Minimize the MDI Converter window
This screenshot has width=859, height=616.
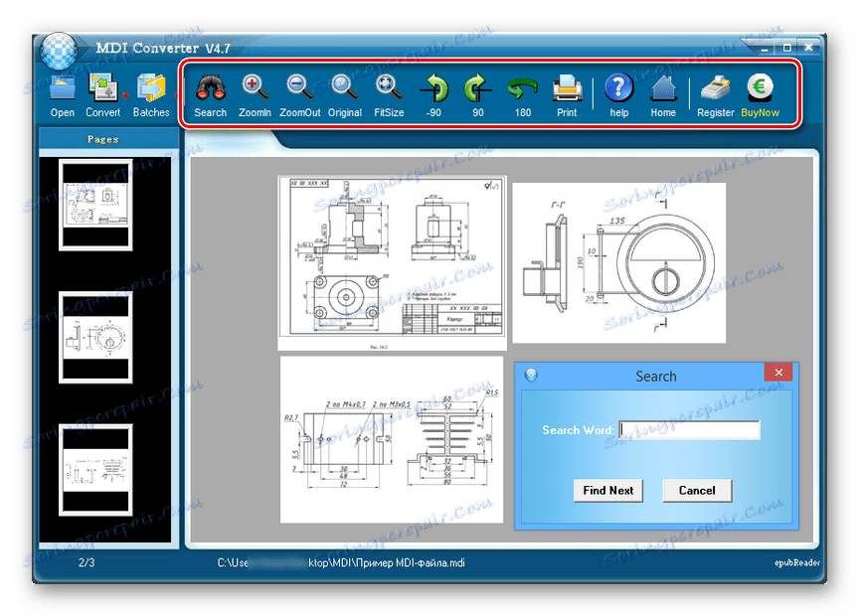(765, 48)
